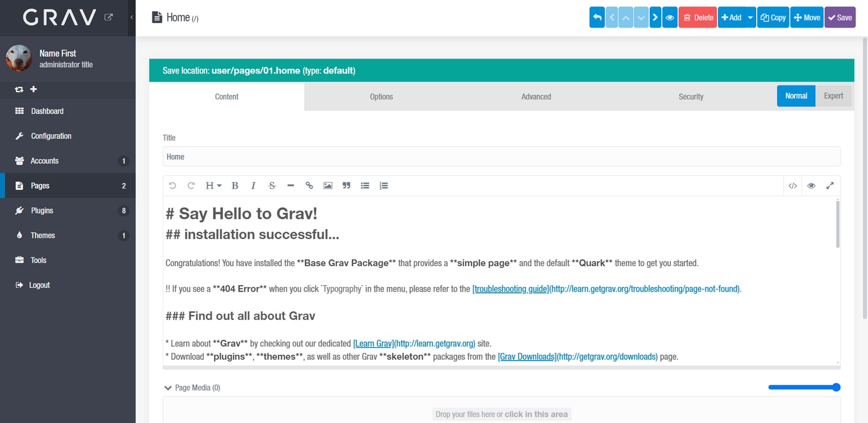This screenshot has height=423, width=868.
Task: Click the up chevron button in top toolbar
Action: click(x=626, y=17)
